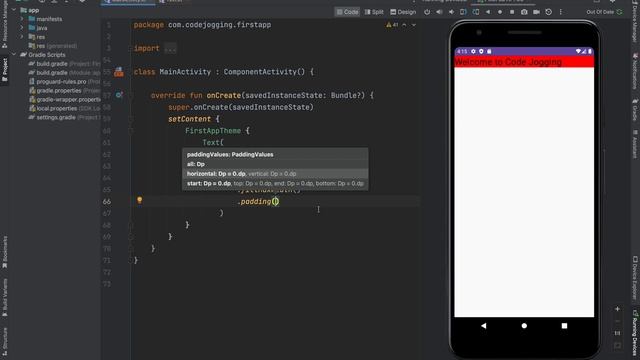Open the Bookmarks tool window

pos(4,252)
